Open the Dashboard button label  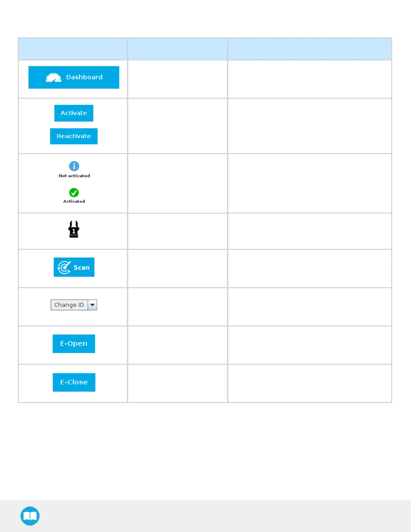point(84,77)
